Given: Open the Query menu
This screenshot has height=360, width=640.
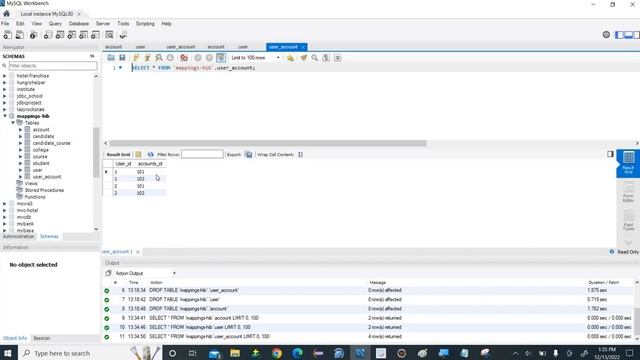Looking at the screenshot, I should 55,24.
